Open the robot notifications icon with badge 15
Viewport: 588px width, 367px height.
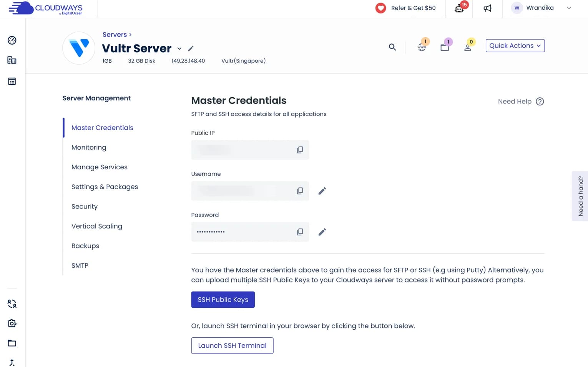pyautogui.click(x=459, y=8)
